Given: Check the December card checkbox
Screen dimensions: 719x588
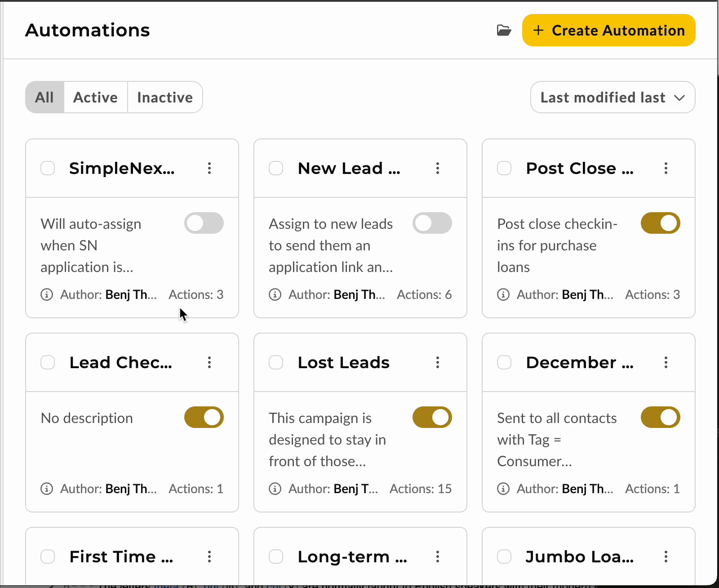Looking at the screenshot, I should 504,362.
